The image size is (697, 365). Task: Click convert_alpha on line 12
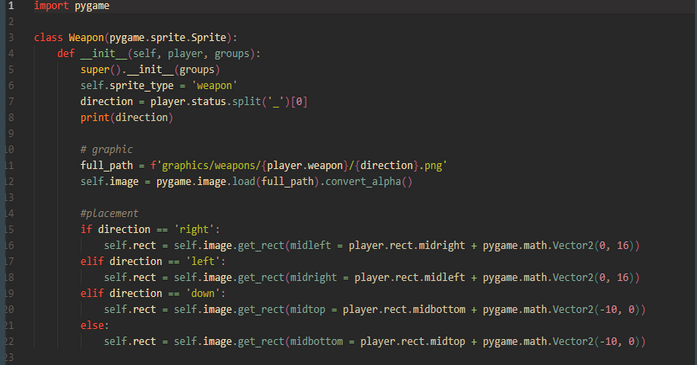(363, 182)
